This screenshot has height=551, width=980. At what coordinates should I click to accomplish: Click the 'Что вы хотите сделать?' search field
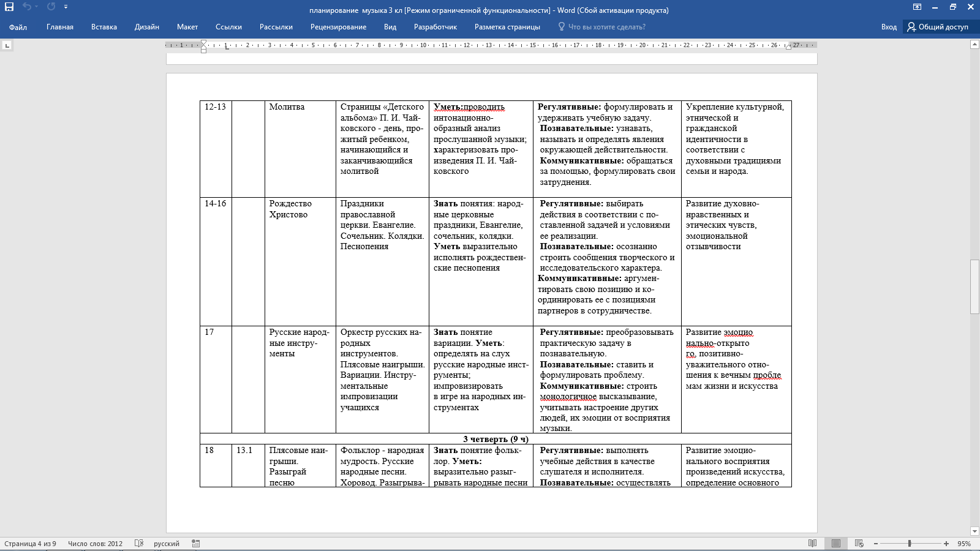(x=606, y=27)
